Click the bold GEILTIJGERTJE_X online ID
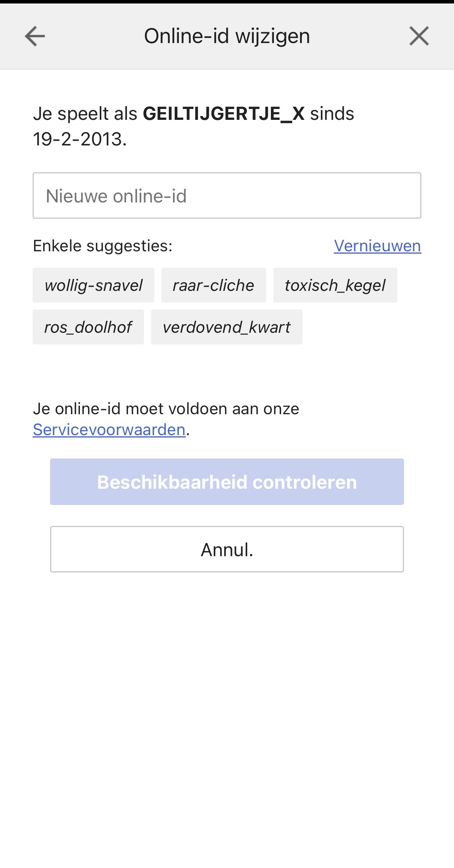The image size is (454, 868). coord(224,114)
